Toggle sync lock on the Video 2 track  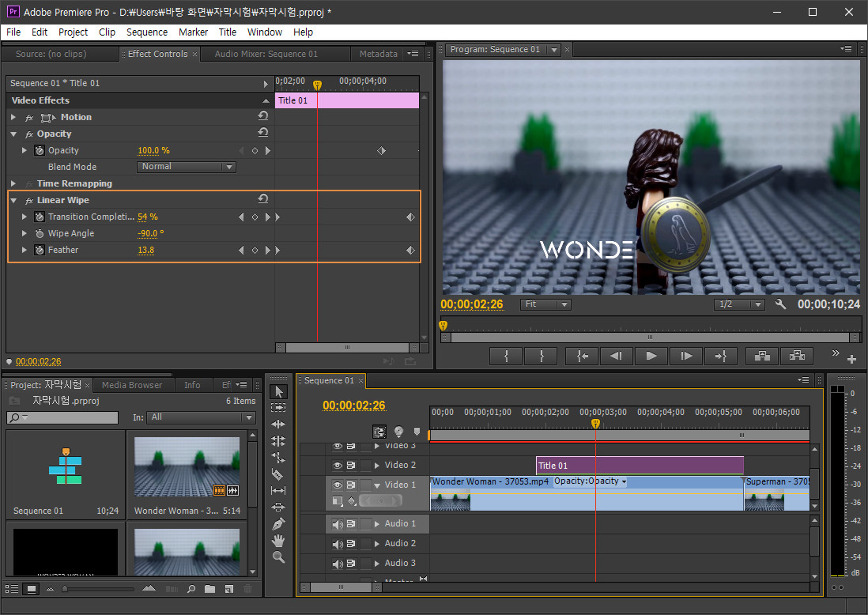[351, 466]
